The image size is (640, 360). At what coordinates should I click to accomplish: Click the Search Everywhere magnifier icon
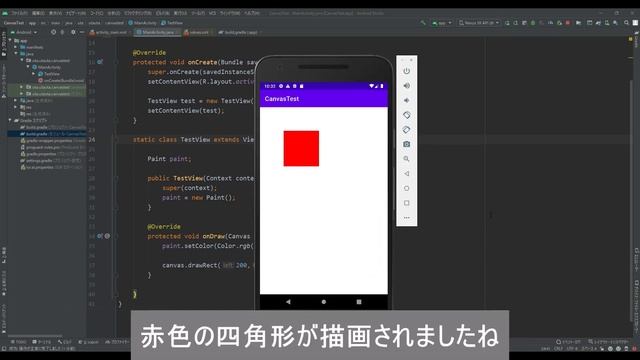(627, 23)
